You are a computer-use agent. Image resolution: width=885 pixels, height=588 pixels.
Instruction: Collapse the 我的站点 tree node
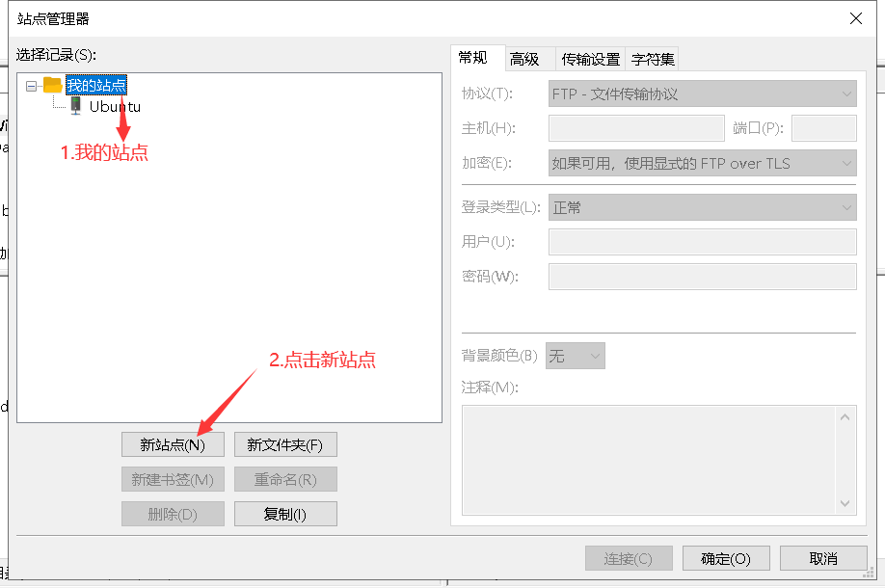click(x=31, y=86)
